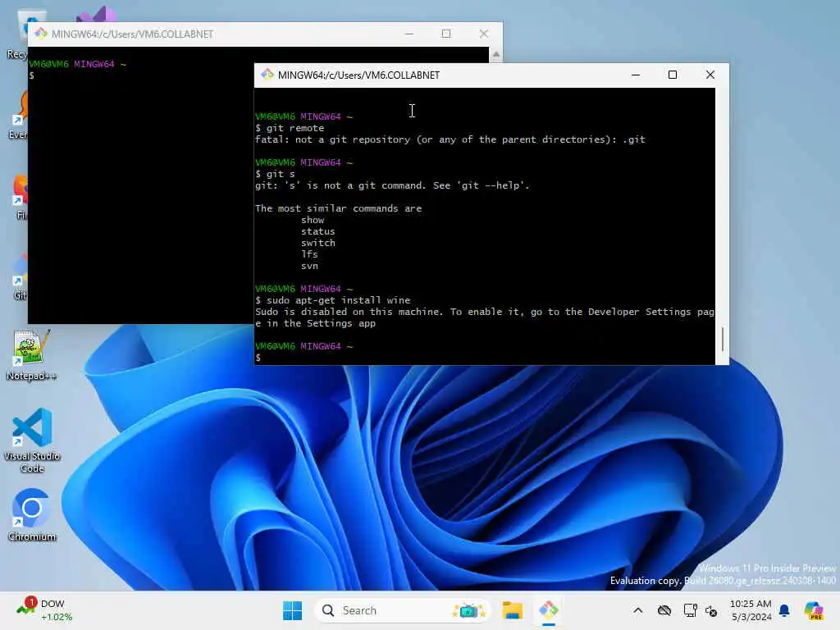Screen dimensions: 840x630
Task: Maximize the background MINGW64 window
Action: pyautogui.click(x=445, y=33)
